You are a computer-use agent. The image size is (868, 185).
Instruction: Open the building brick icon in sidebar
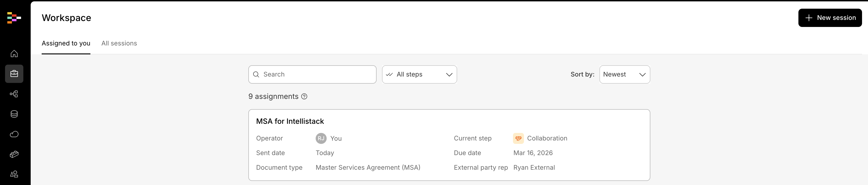click(14, 154)
